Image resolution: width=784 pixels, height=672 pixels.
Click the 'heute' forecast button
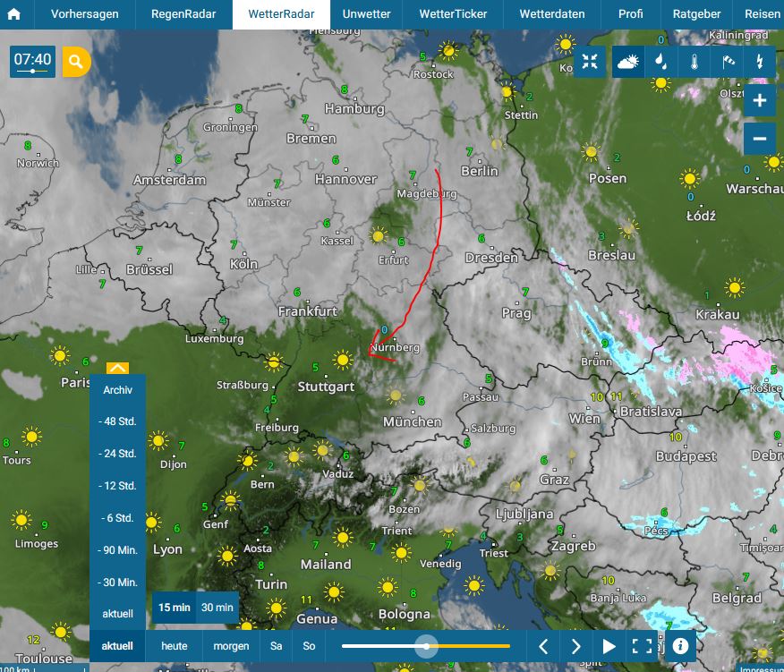175,646
